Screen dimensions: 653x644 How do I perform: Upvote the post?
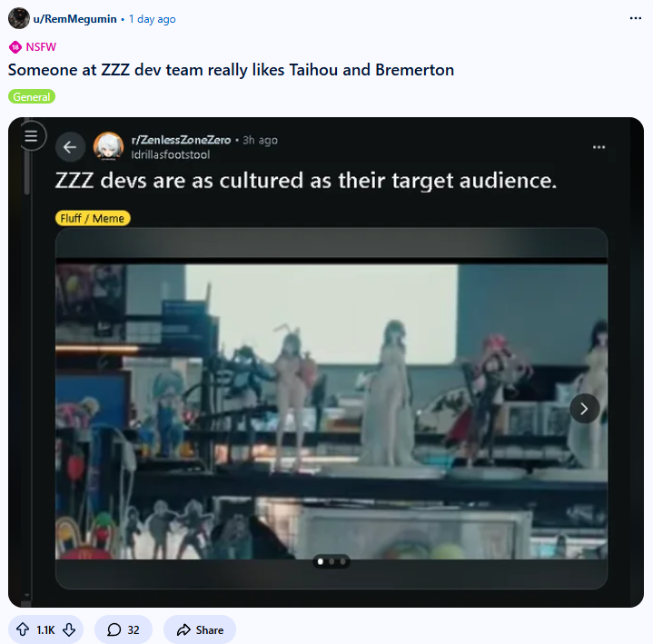[23, 629]
